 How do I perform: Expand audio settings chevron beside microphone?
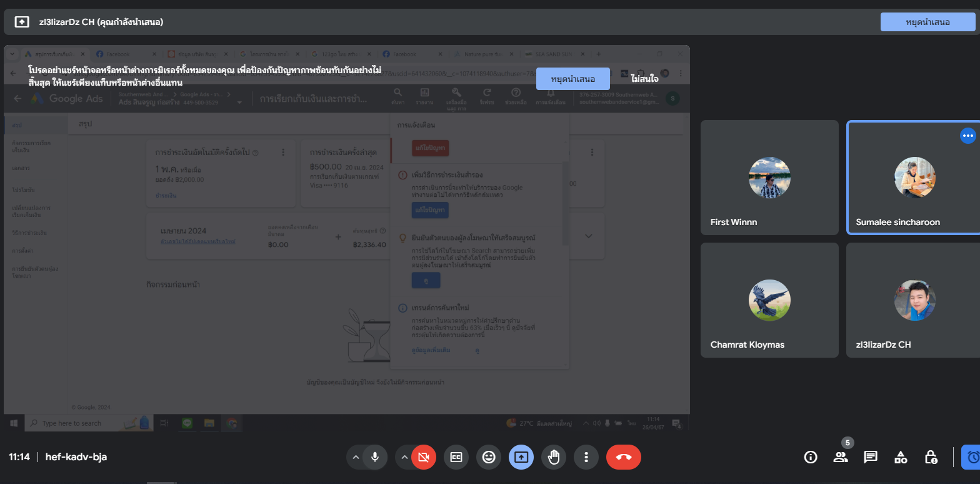356,457
